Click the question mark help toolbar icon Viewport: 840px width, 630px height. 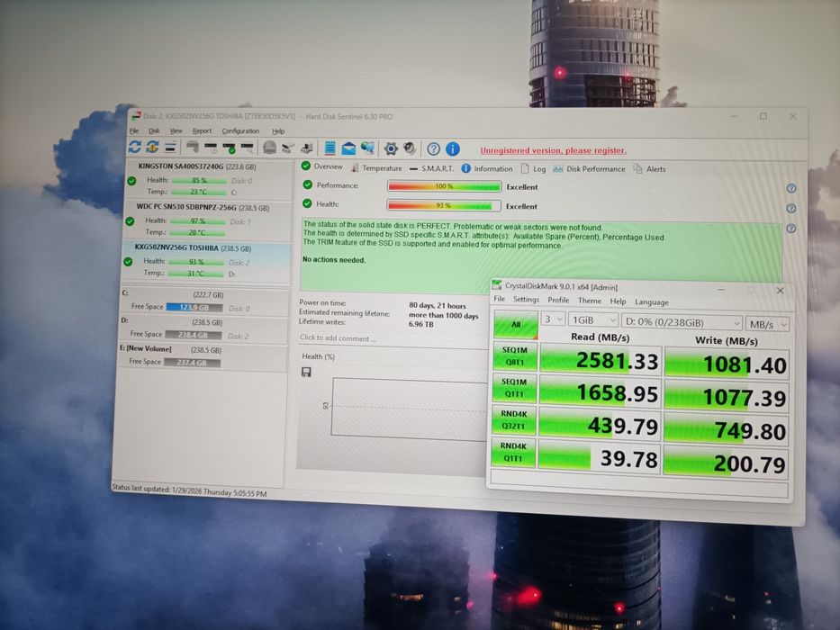coord(433,148)
